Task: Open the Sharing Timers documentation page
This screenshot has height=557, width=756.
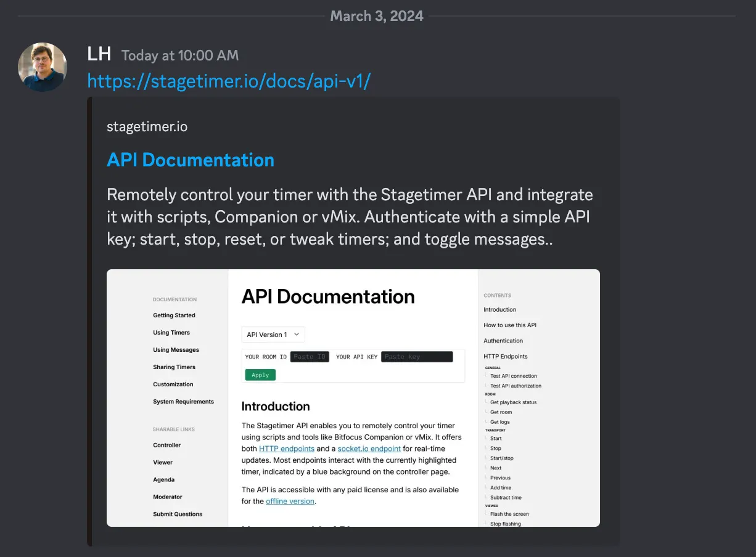Action: coord(174,367)
